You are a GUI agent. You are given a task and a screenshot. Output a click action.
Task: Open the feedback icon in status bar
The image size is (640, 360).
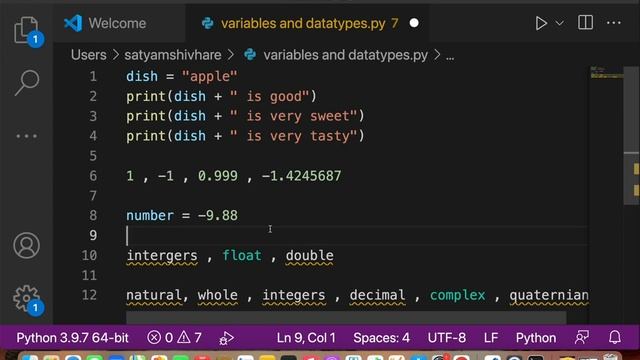(x=582, y=338)
